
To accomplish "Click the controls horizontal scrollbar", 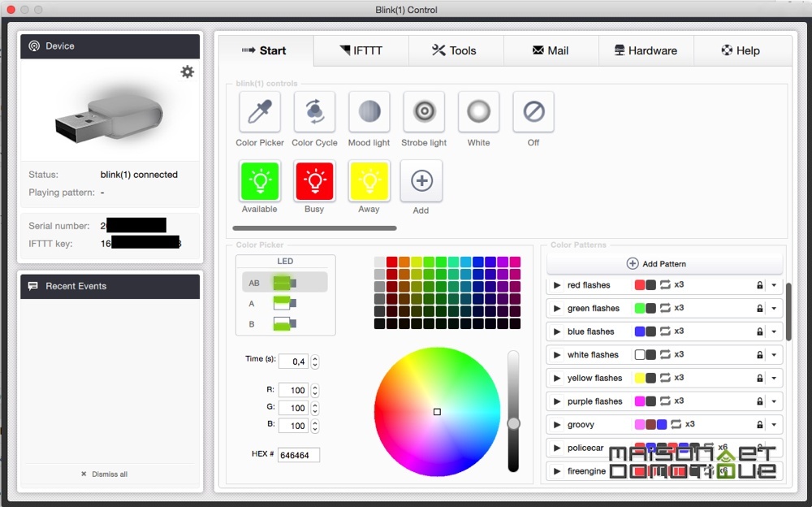I will (x=315, y=228).
